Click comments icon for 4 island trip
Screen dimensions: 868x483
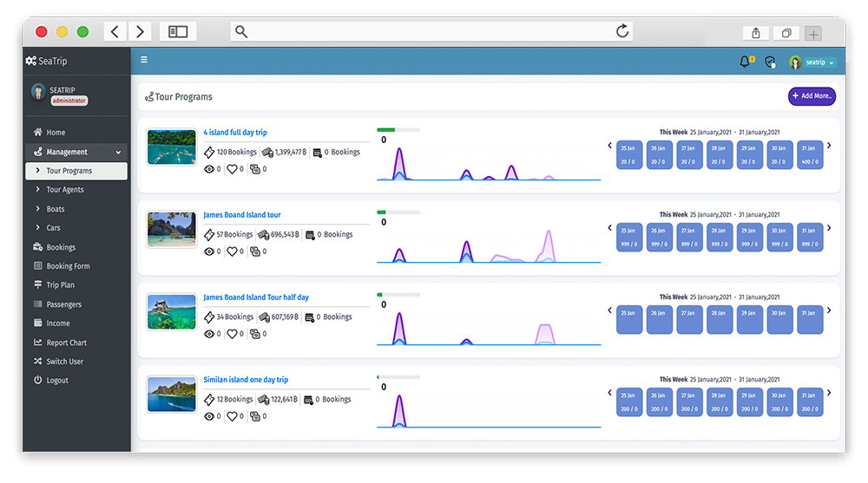(x=254, y=169)
